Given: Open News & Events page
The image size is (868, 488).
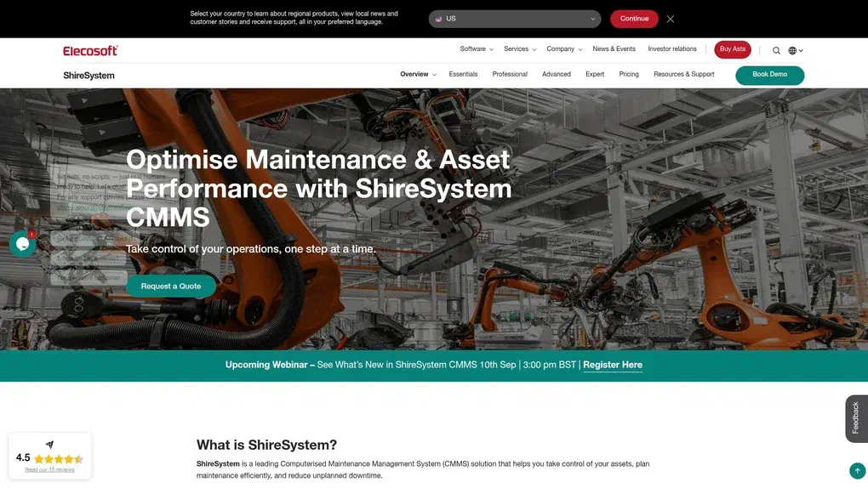Looking at the screenshot, I should coord(614,49).
